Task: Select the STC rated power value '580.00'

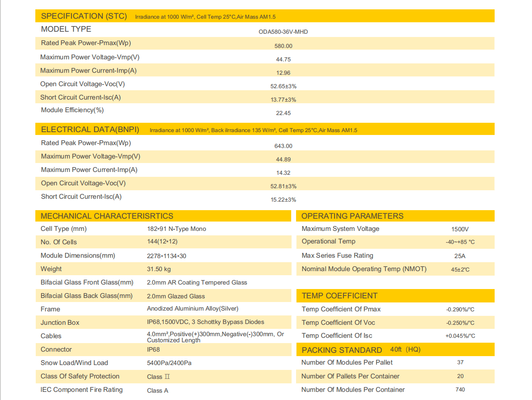Action: 283,46
